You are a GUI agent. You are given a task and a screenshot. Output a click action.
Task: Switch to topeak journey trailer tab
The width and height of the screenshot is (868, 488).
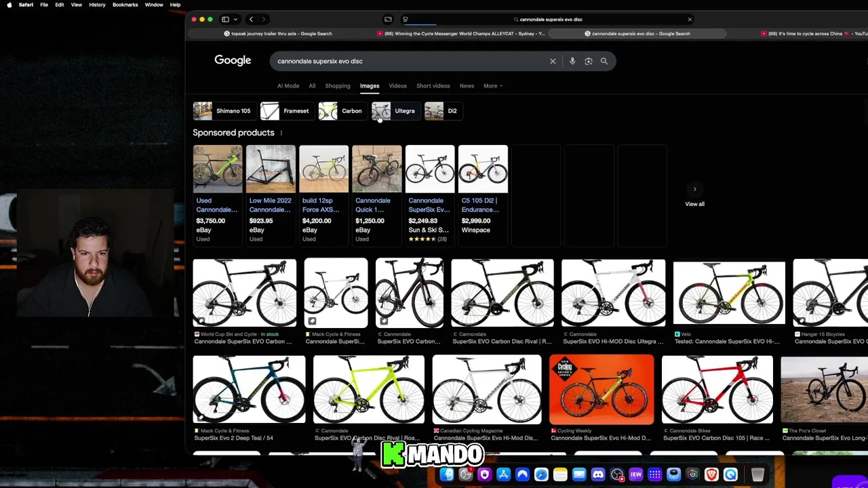[278, 33]
